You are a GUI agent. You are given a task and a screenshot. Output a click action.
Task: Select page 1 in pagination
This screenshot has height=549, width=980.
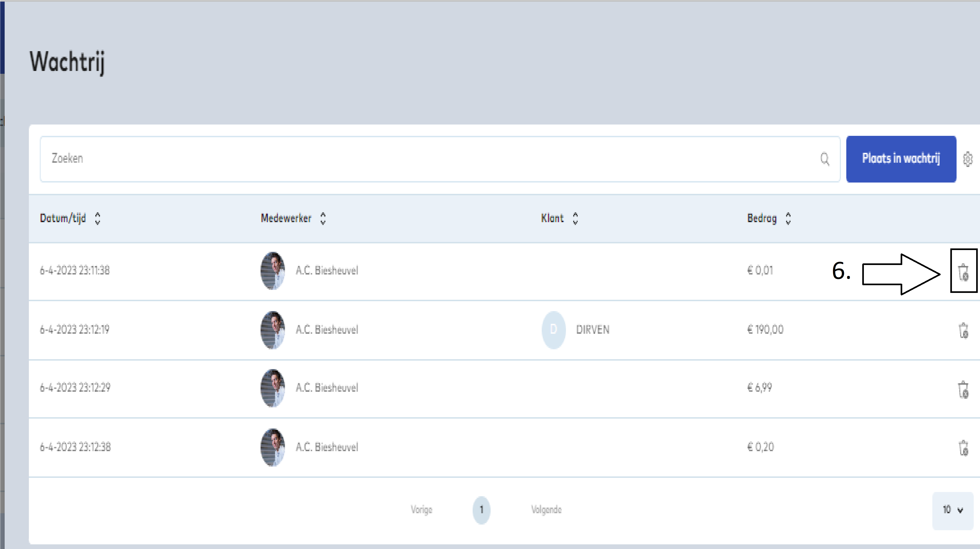481,510
